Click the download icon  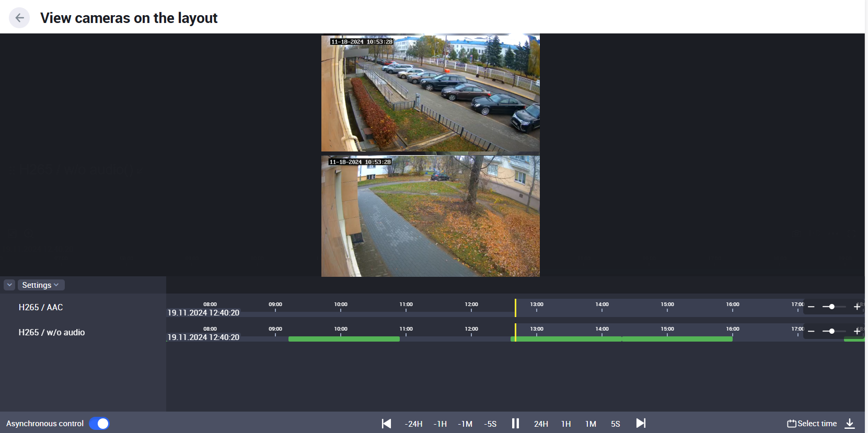[x=850, y=424]
